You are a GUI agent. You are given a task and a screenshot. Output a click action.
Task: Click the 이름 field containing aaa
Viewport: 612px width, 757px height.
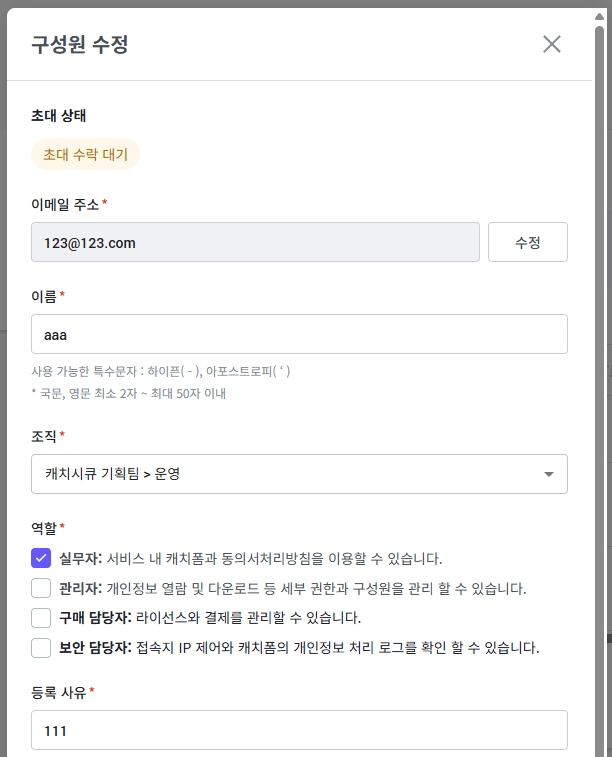coord(299,334)
